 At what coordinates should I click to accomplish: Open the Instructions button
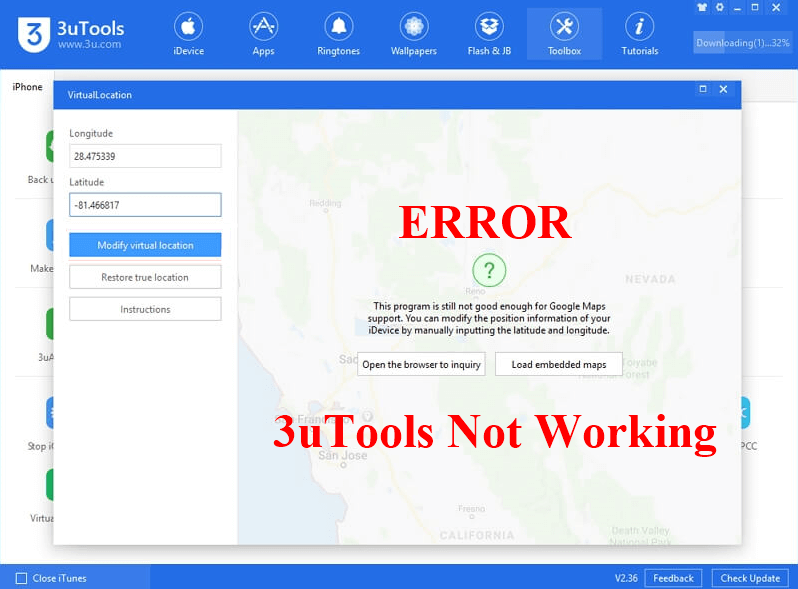coord(145,309)
